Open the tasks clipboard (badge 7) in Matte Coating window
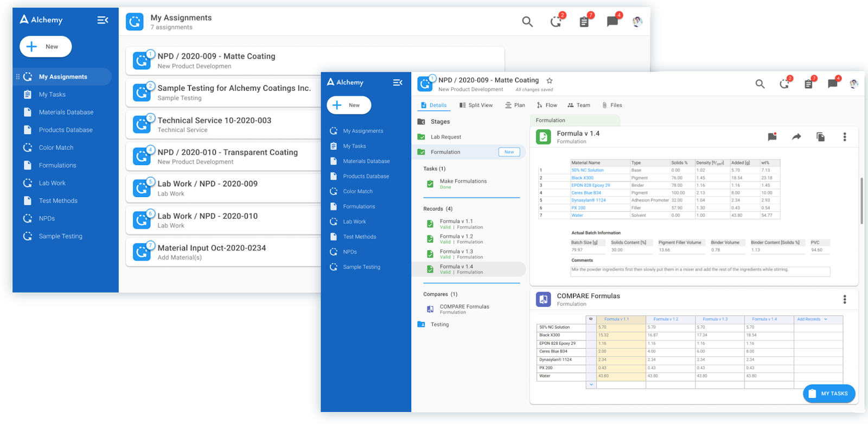Viewport: 868px width, 429px height. coord(808,84)
